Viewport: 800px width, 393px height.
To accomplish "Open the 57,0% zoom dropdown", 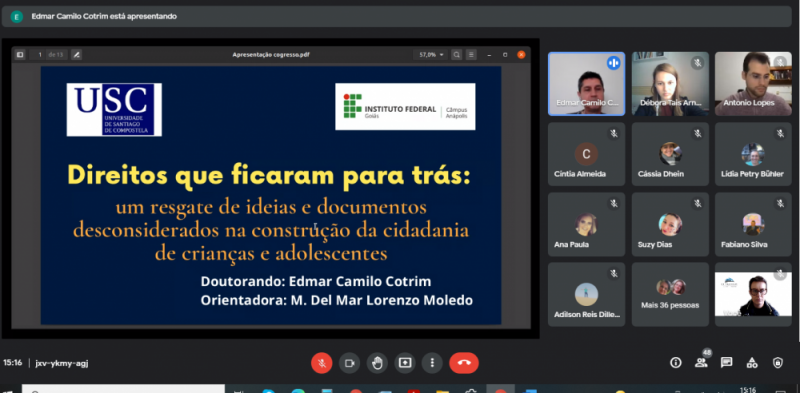I will click(432, 55).
